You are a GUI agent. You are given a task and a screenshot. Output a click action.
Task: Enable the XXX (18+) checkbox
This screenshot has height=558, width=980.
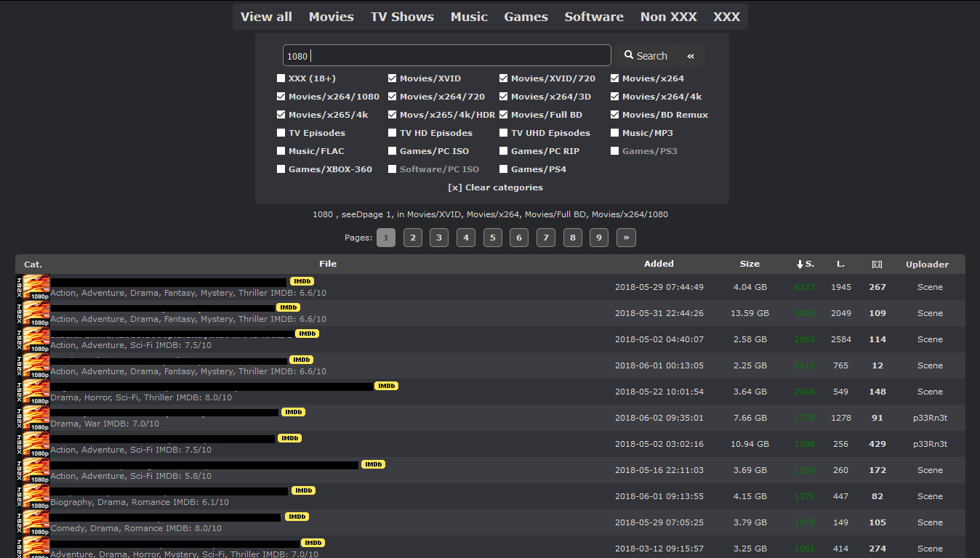pos(281,78)
